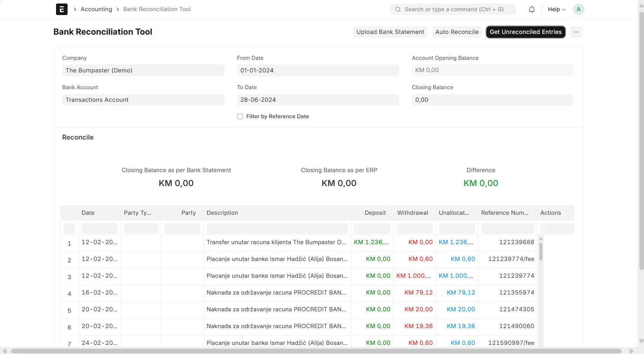Image resolution: width=644 pixels, height=354 pixels.
Task: Click the page horizontal scrollbar
Action: (316, 351)
